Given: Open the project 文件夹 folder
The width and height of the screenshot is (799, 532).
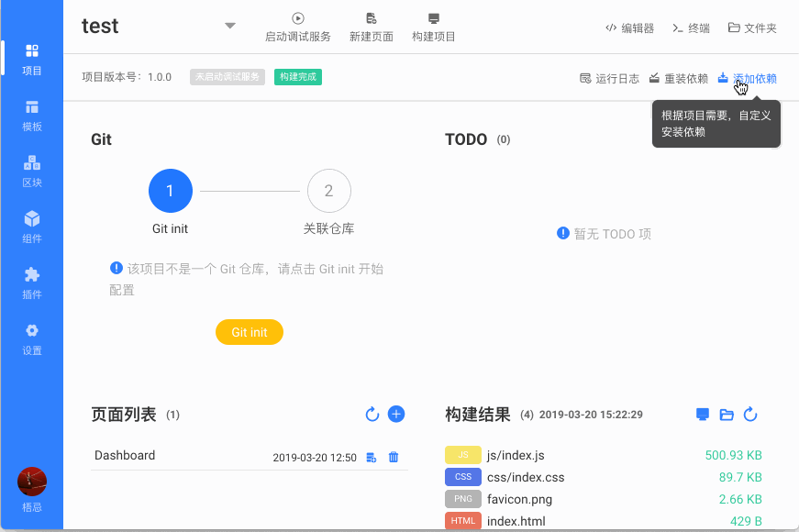Looking at the screenshot, I should coord(752,28).
